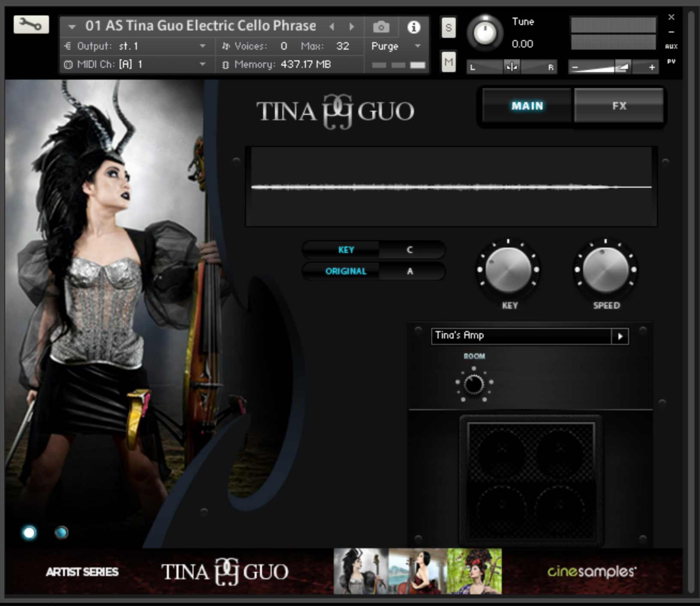Click the amp speaker cabinet graphic
Screen dimensions: 700x606
[x=531, y=480]
